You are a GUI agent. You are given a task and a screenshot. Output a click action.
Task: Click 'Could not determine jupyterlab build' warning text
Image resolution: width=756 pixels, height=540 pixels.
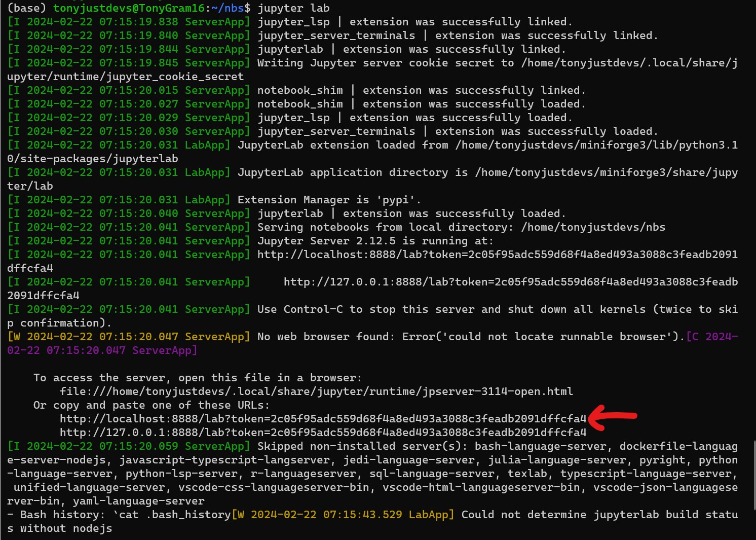580,515
